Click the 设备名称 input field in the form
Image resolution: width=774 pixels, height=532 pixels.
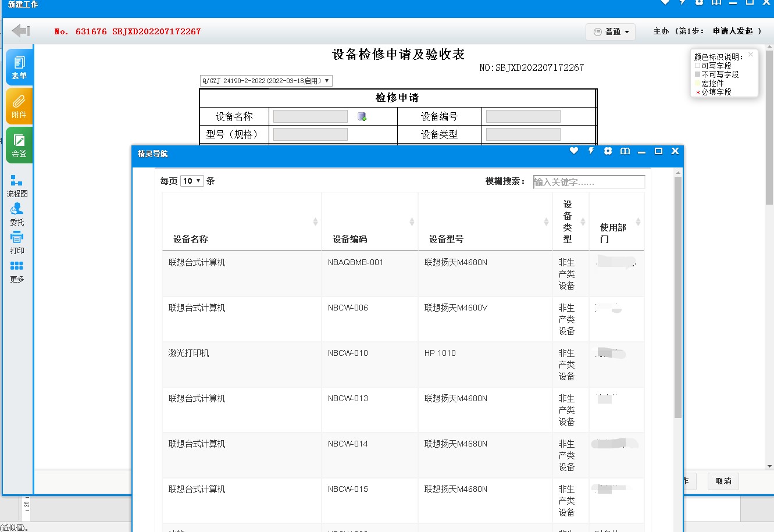click(x=311, y=116)
